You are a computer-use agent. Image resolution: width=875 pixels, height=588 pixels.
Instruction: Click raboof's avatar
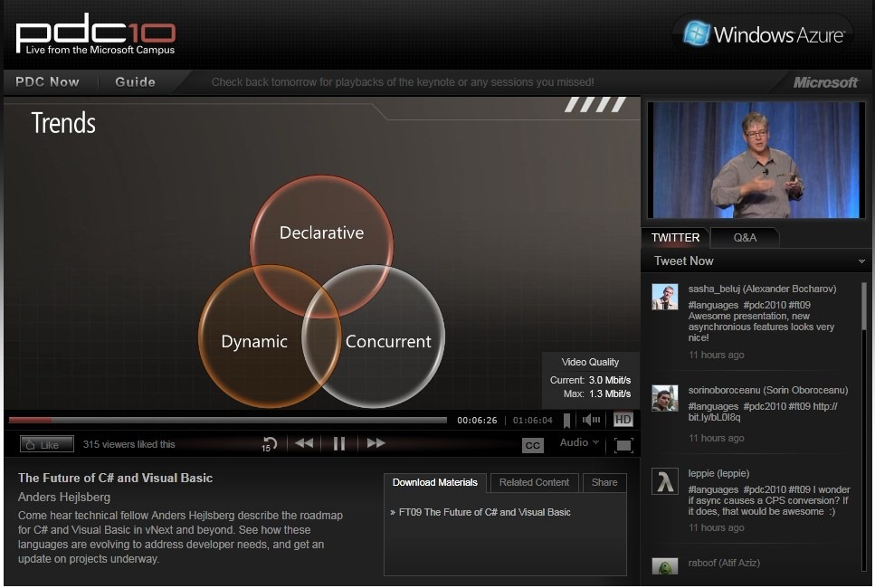[665, 566]
